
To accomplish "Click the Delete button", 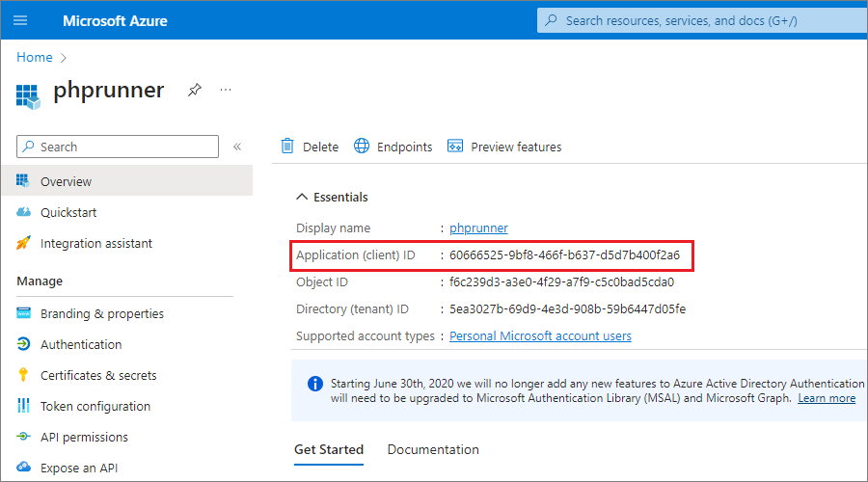I will coord(310,147).
